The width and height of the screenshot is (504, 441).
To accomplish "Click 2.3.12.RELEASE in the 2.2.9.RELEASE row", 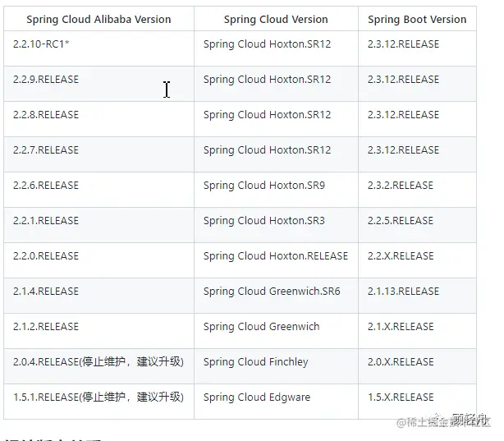I will tap(417, 84).
